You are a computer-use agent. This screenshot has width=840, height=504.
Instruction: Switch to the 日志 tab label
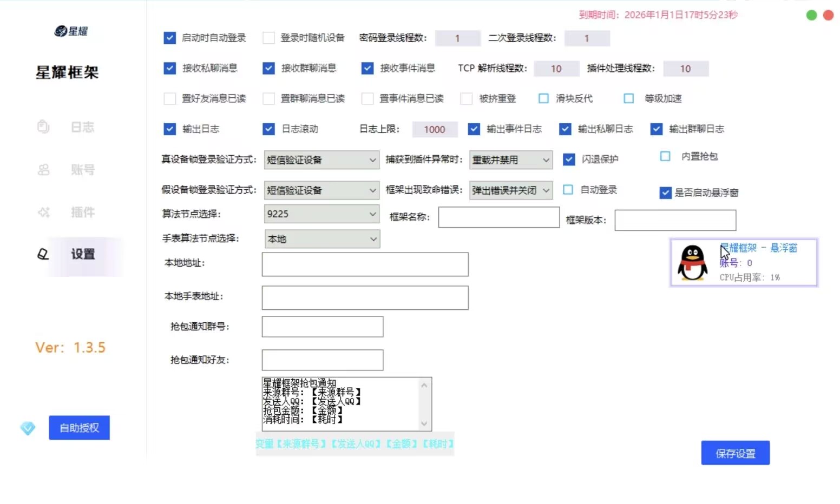[82, 127]
